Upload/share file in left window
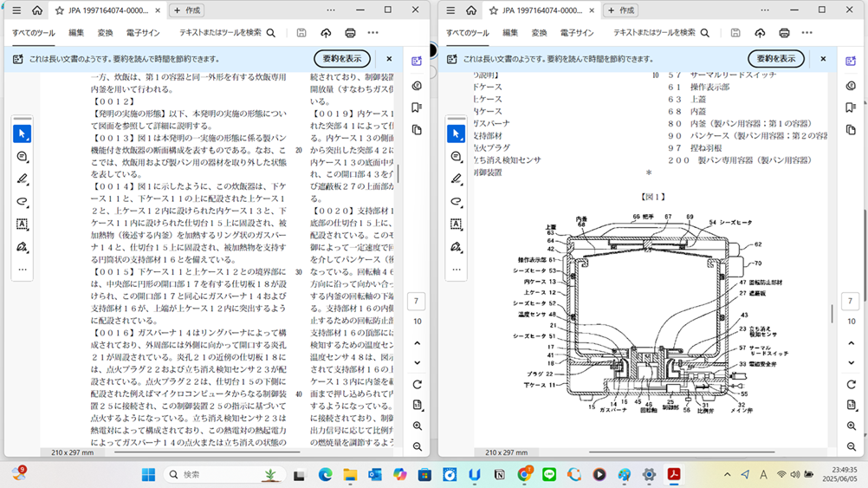Viewport: 868px width, 488px height. (x=326, y=33)
